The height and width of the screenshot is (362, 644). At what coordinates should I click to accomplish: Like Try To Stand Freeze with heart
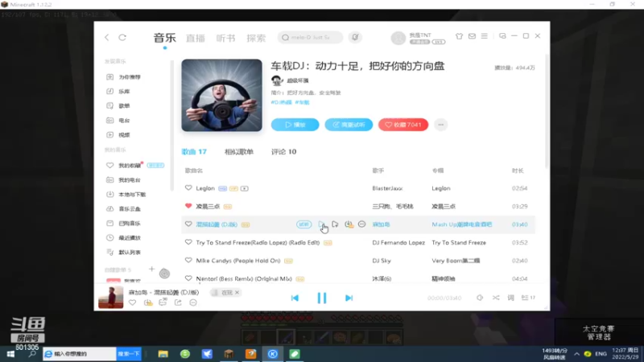188,242
